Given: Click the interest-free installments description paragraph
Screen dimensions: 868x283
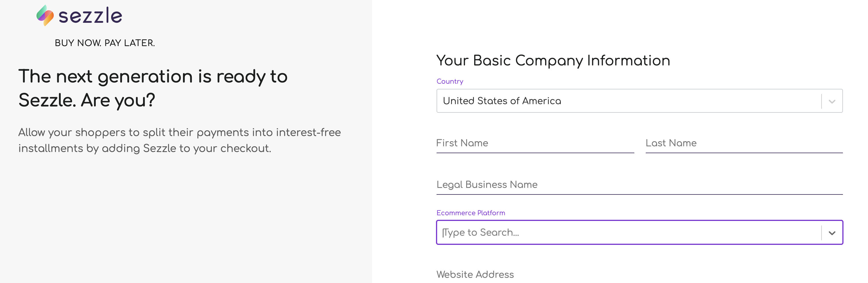Looking at the screenshot, I should [179, 140].
